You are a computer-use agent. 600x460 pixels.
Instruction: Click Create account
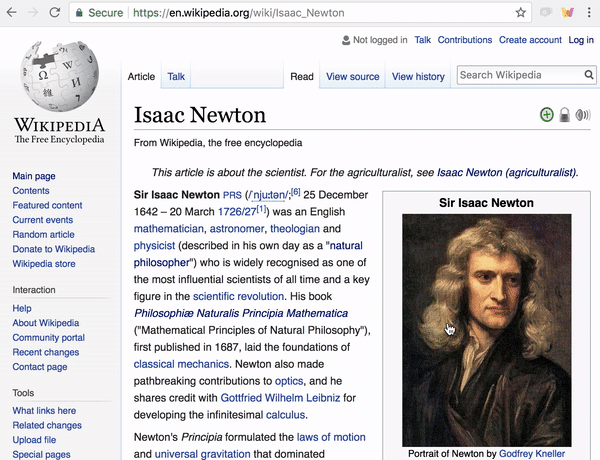pos(530,40)
